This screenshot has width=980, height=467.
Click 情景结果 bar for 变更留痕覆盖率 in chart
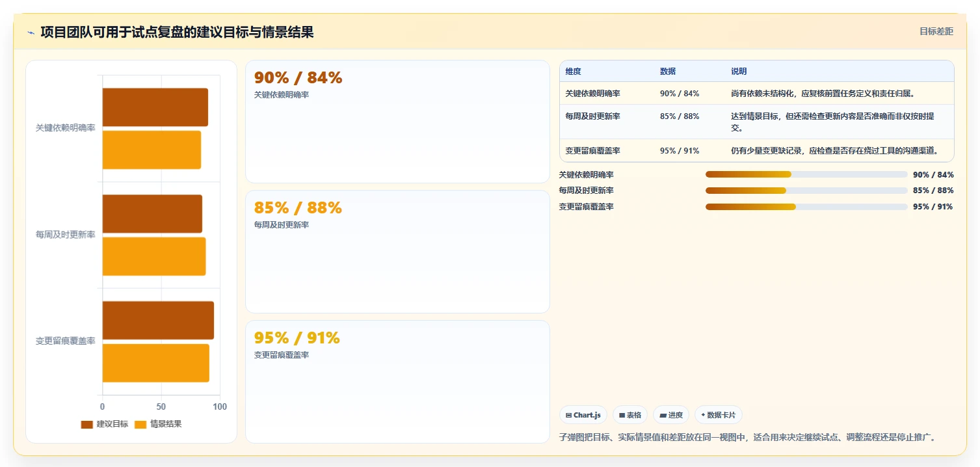pyautogui.click(x=156, y=363)
